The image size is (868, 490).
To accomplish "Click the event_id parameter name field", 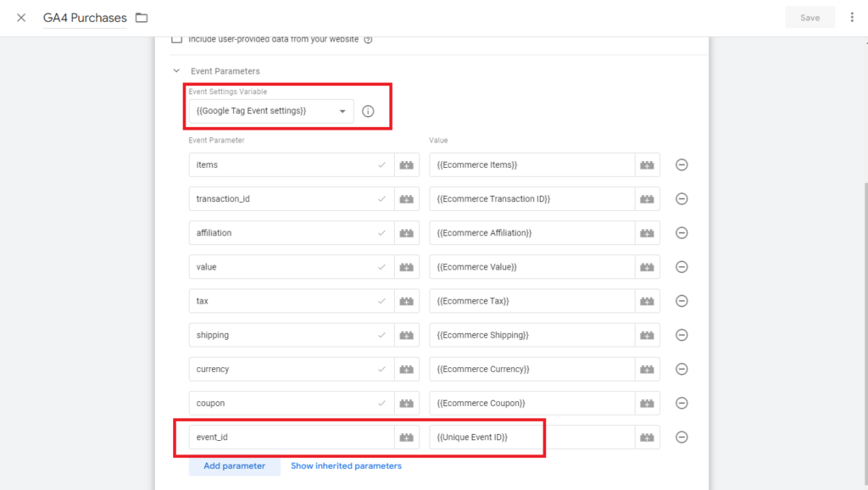I will point(288,437).
